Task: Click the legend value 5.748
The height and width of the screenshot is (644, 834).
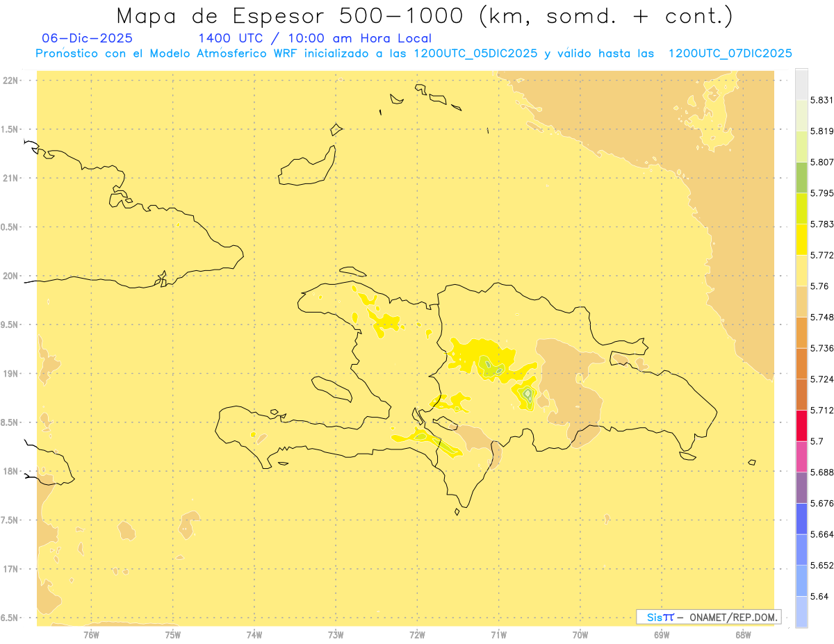Action: click(821, 317)
